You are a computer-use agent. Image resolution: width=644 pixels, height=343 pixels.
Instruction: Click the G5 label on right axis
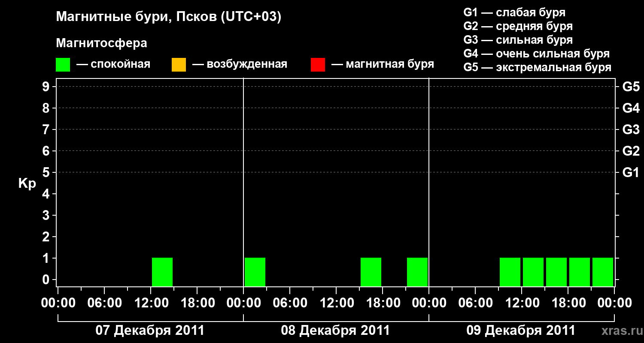click(x=631, y=87)
